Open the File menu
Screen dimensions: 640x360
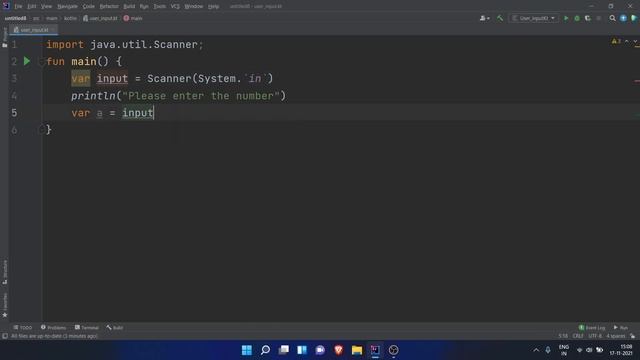[x=18, y=7]
